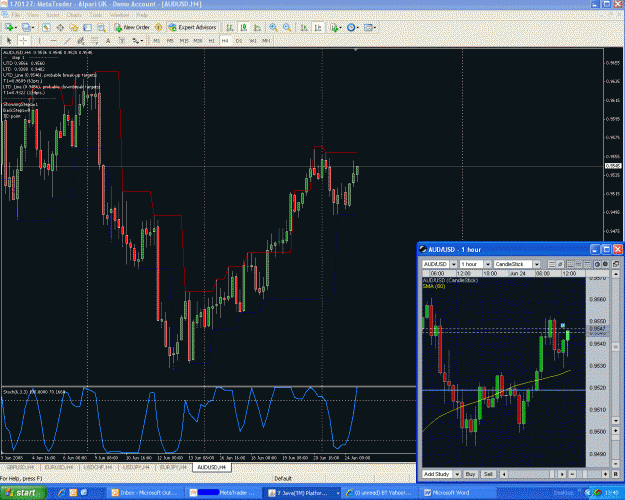Image resolution: width=625 pixels, height=500 pixels.
Task: Toggle the Navigator folder-star icon
Action: 73,28
